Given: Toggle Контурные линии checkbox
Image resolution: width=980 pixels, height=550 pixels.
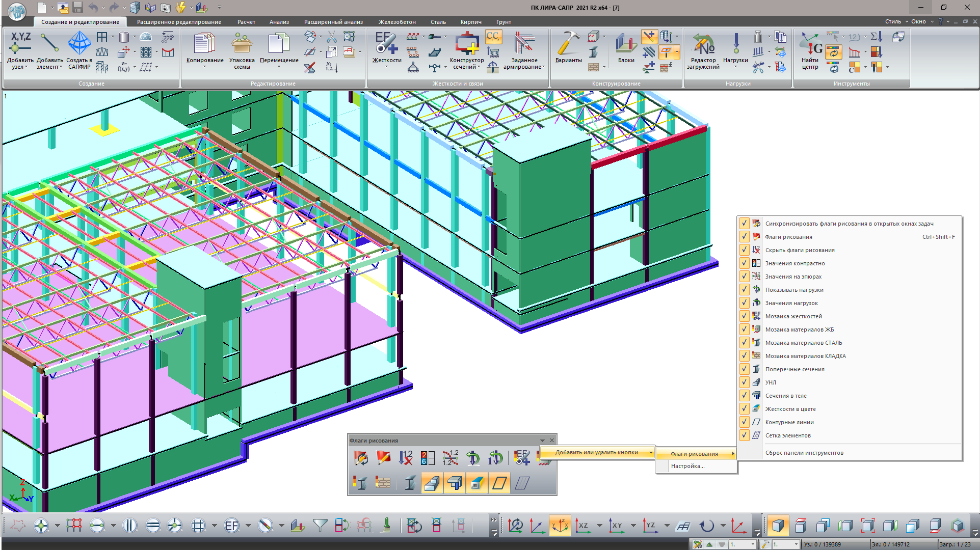Looking at the screenshot, I should coord(744,422).
